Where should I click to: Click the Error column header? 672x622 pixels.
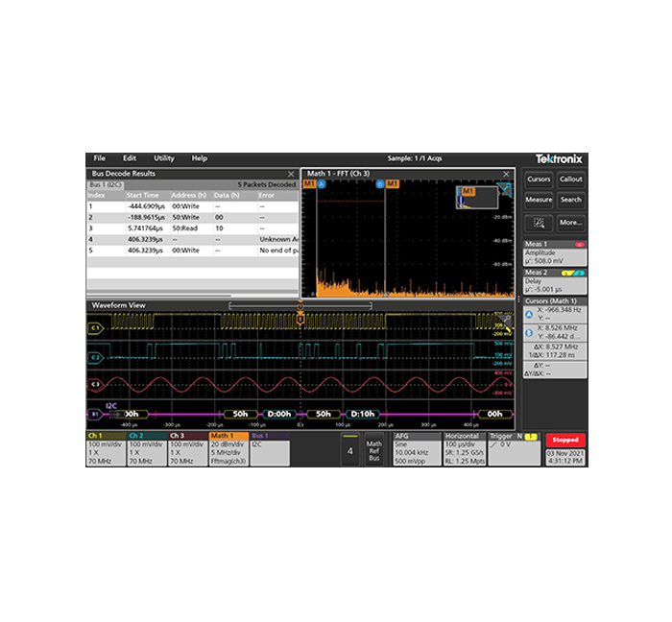[277, 196]
